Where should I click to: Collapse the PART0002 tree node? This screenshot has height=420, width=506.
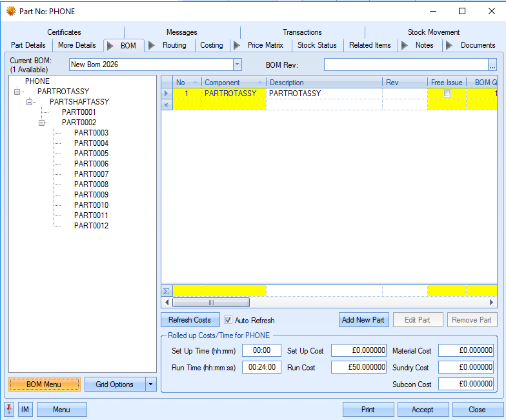[x=42, y=123]
